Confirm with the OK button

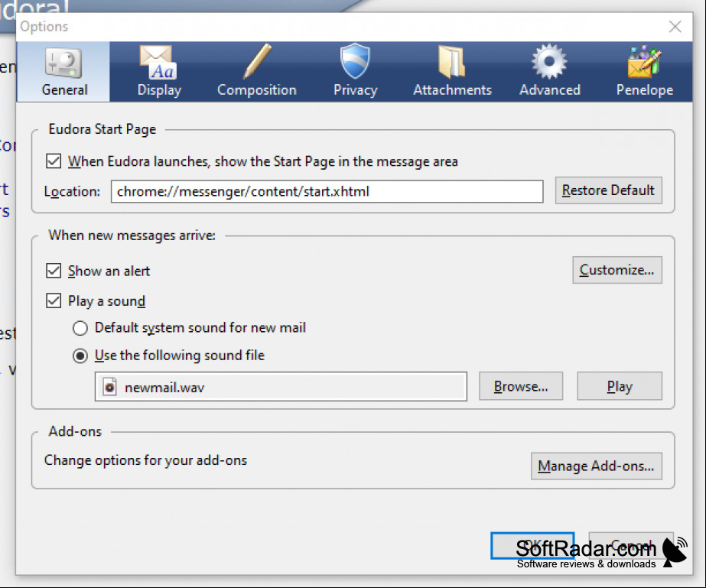pos(532,546)
